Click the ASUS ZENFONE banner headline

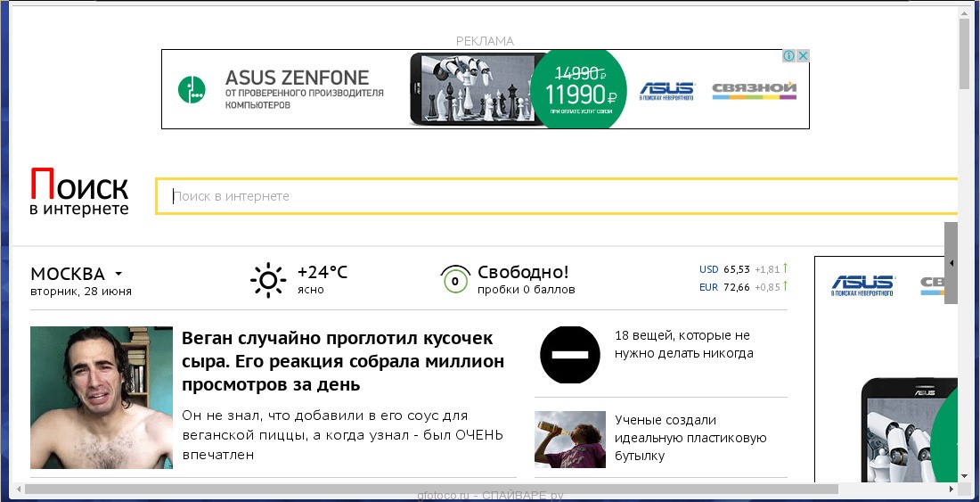click(x=298, y=78)
